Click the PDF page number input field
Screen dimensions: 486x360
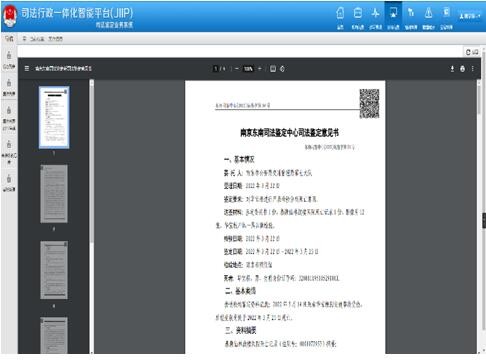point(216,69)
